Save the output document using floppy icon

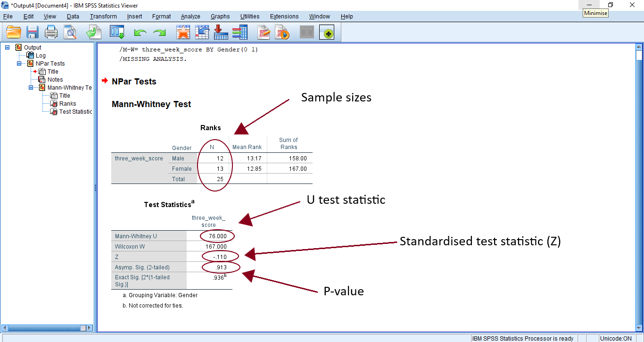[32, 32]
